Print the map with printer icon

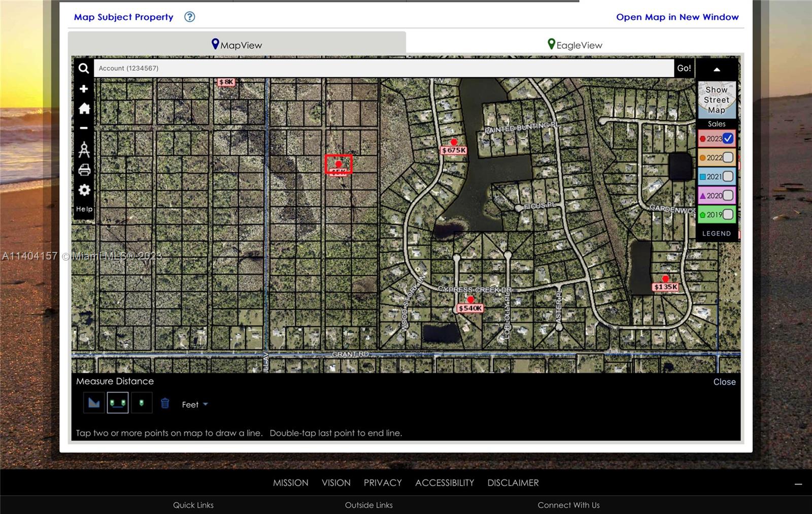(84, 170)
